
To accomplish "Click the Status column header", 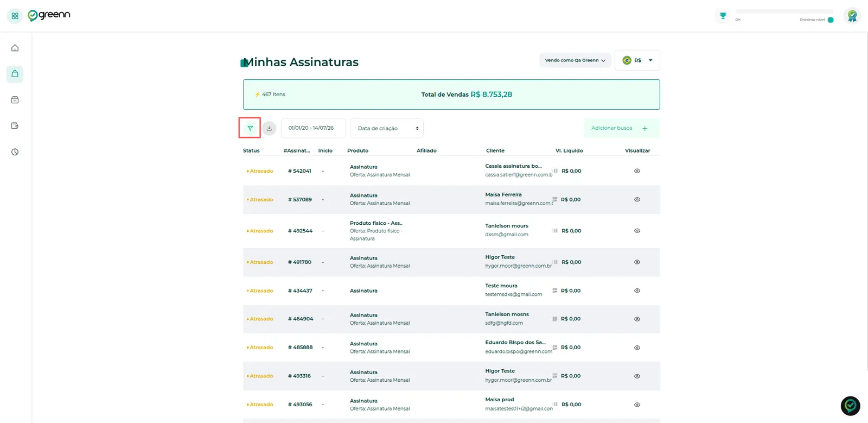I will tap(251, 150).
